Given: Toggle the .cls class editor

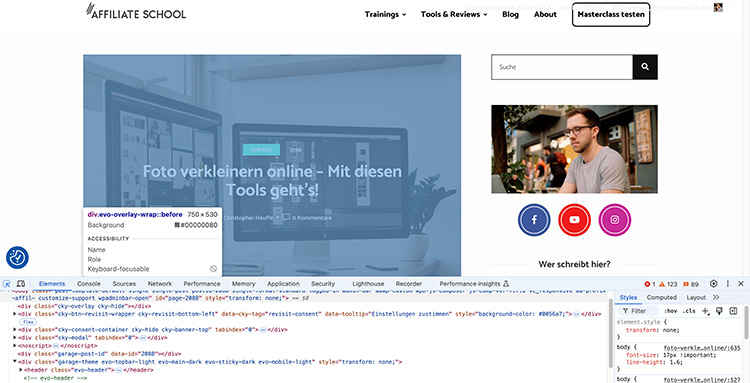Looking at the screenshot, I should (689, 311).
